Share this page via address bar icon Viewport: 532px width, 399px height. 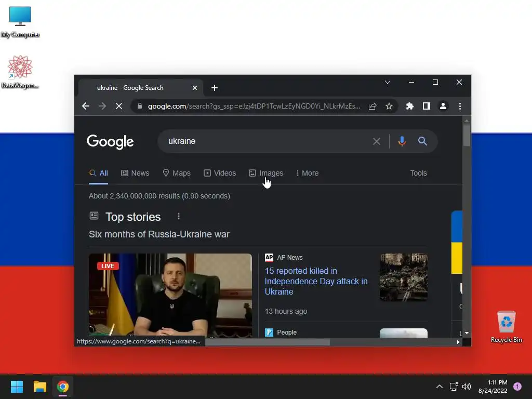pyautogui.click(x=373, y=106)
